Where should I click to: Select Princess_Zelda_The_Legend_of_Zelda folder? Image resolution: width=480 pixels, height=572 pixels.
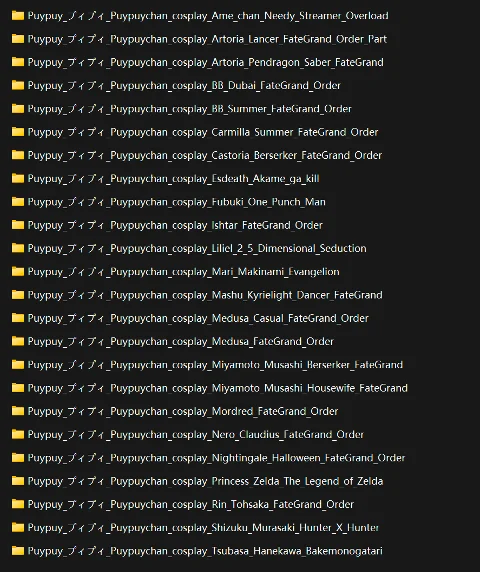[x=205, y=481]
